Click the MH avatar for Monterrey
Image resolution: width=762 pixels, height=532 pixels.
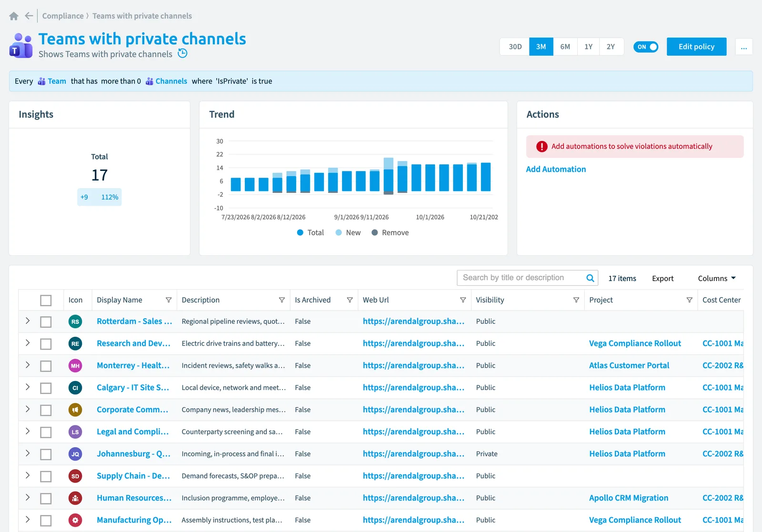click(x=75, y=366)
